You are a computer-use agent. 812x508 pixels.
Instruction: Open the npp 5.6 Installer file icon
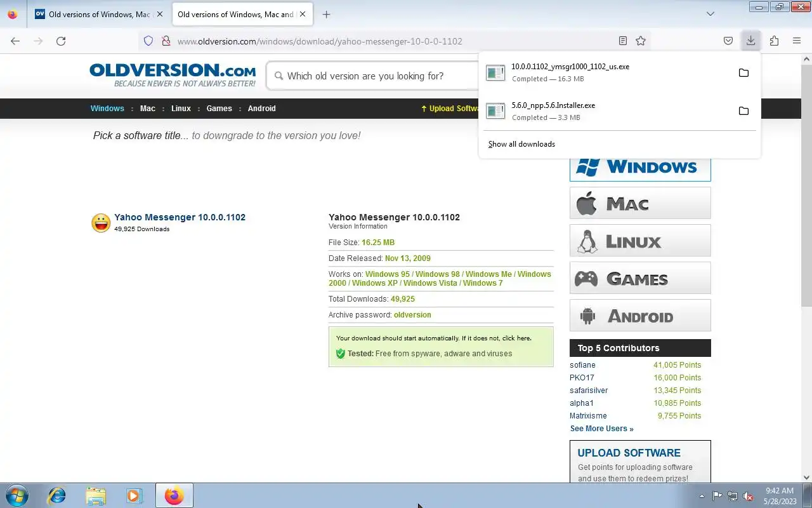click(495, 111)
